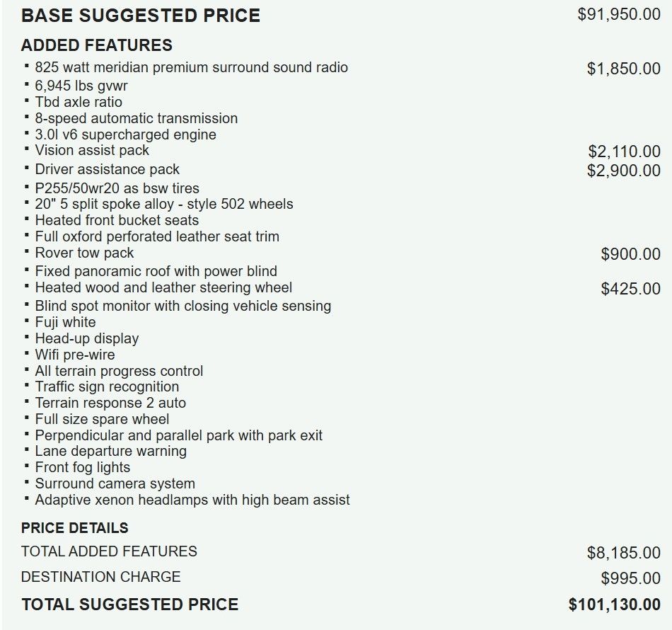Click the Fuji white color item

[x=65, y=322]
